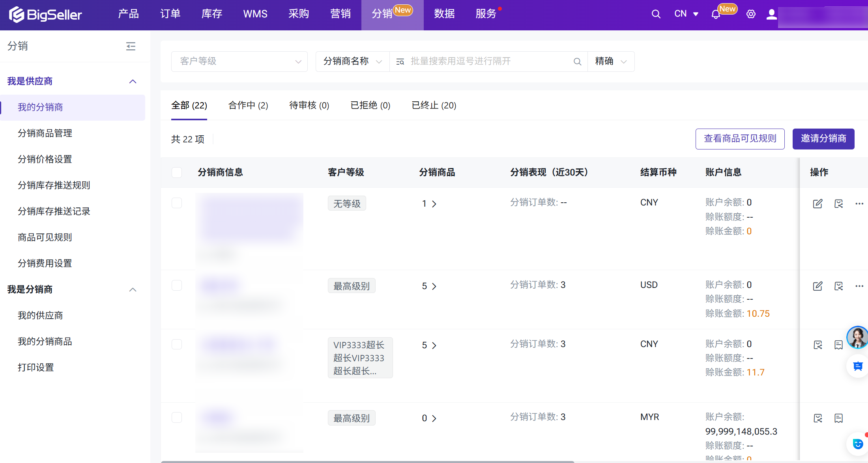Screen dimensions: 868x463
Task: Open the 订单 top navigation menu
Action: click(x=170, y=14)
